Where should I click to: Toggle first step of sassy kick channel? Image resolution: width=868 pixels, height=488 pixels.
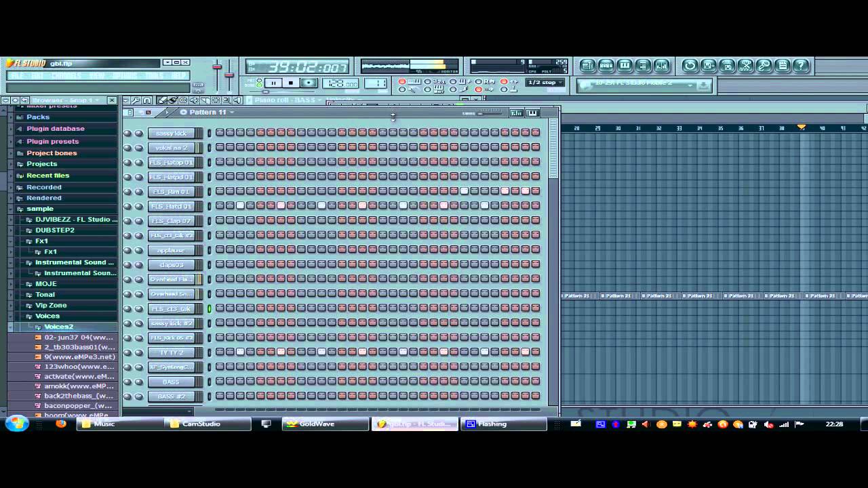220,133
